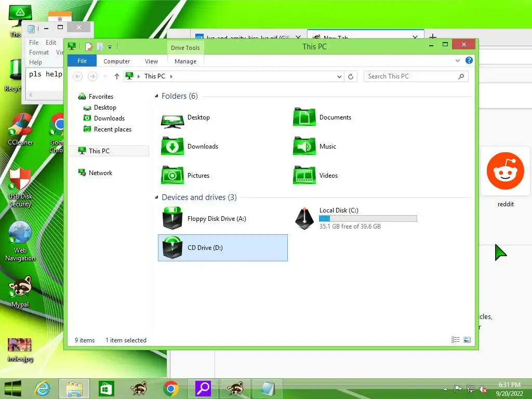The image size is (532, 399).
Task: Click the Start button on taskbar
Action: pos(12,389)
